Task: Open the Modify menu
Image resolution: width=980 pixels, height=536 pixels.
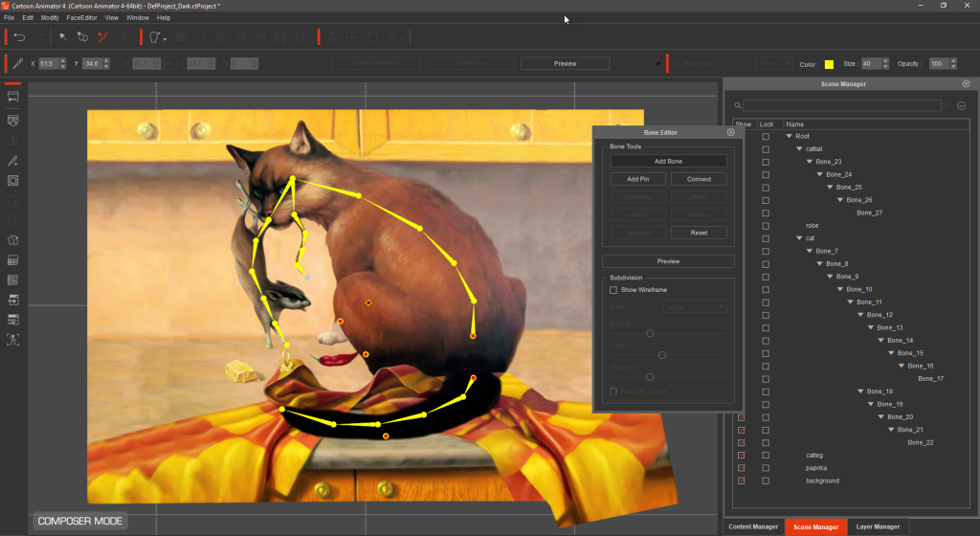Action: [50, 17]
